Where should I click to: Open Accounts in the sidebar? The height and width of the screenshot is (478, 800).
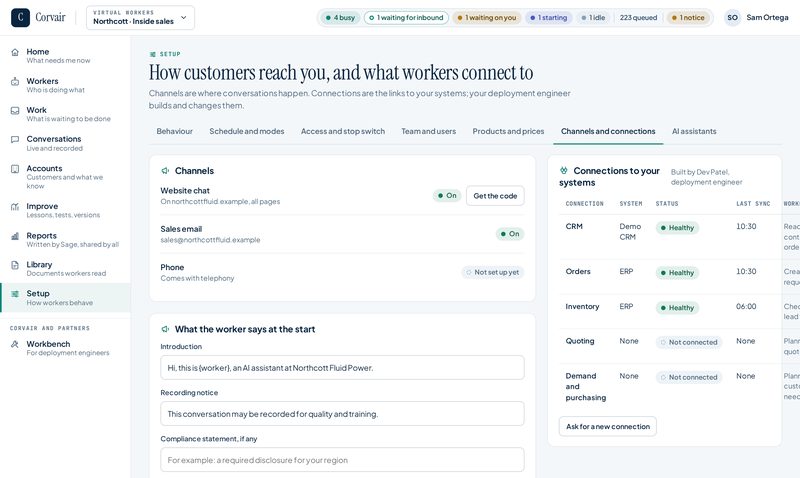click(65, 177)
